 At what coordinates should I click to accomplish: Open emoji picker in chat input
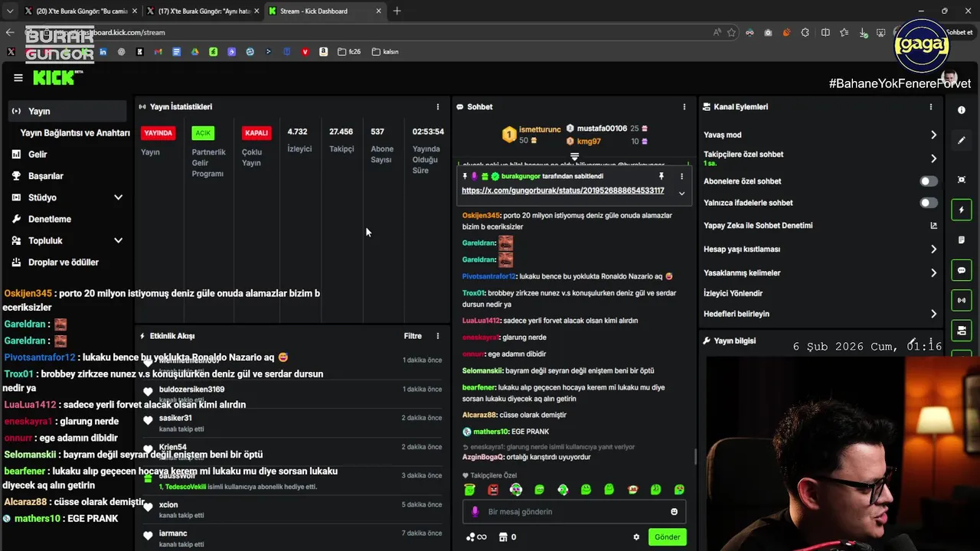point(675,512)
